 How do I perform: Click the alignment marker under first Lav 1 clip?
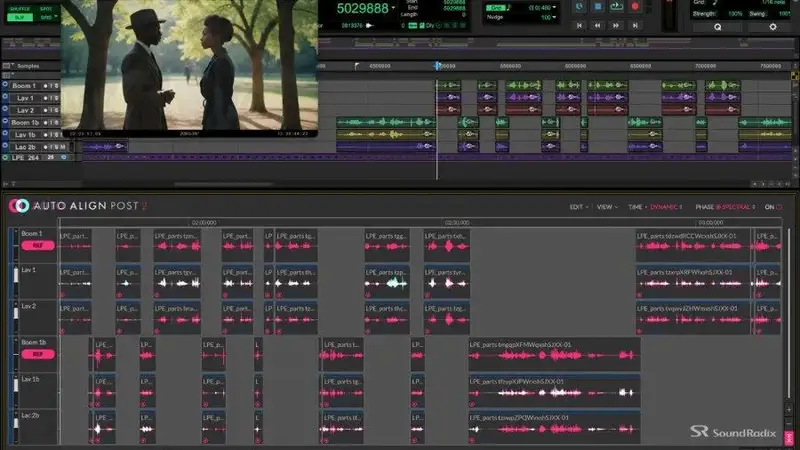point(62,295)
